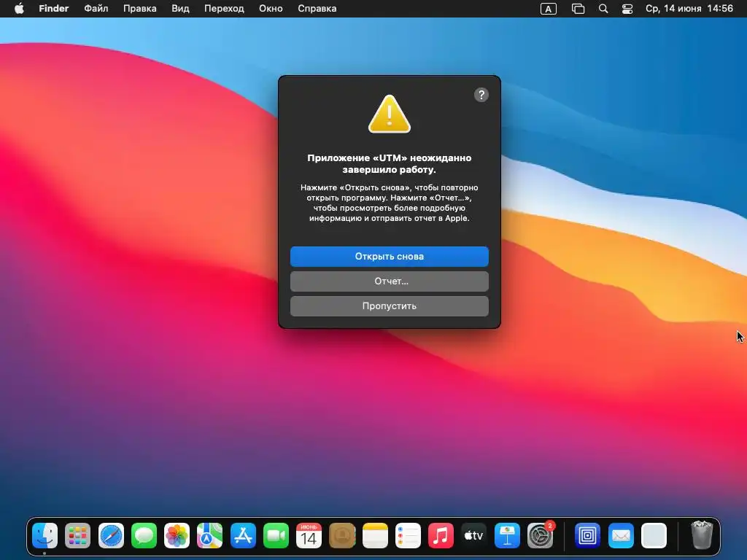Open Apple TV app in the Dock
Viewport: 747px width, 560px height.
pos(473,535)
